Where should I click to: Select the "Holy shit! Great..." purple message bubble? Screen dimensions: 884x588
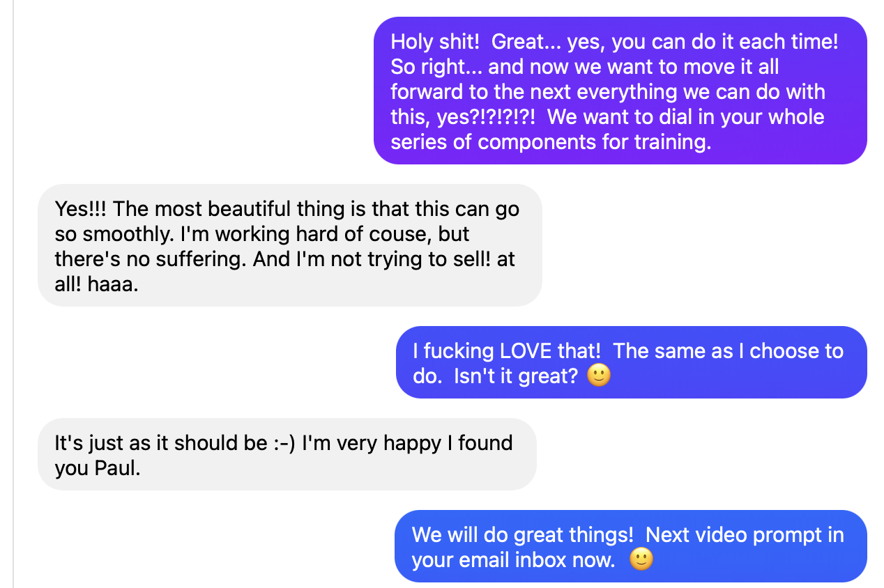(x=620, y=91)
